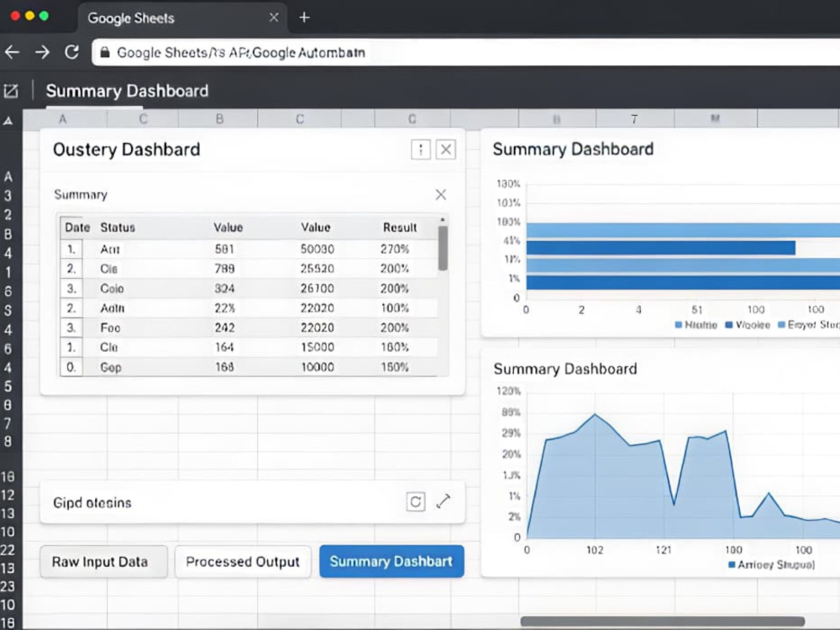Click the value cell 15000
The width and height of the screenshot is (840, 630).
coord(318,347)
